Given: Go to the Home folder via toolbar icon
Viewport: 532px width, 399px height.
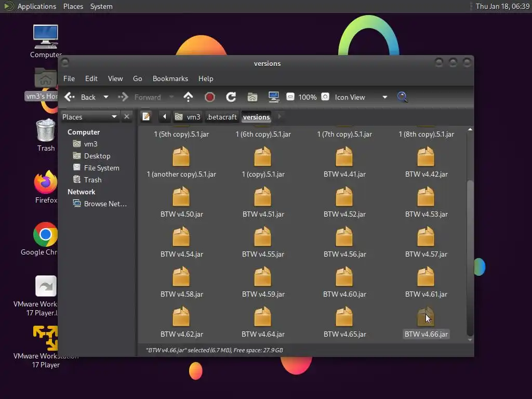Looking at the screenshot, I should pos(252,97).
